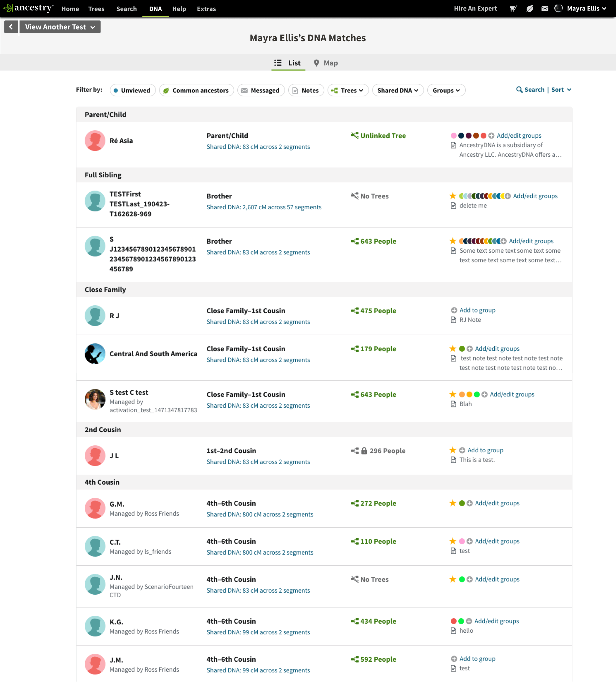The height and width of the screenshot is (685, 616).
Task: Open the messages envelope icon
Action: [x=545, y=8]
